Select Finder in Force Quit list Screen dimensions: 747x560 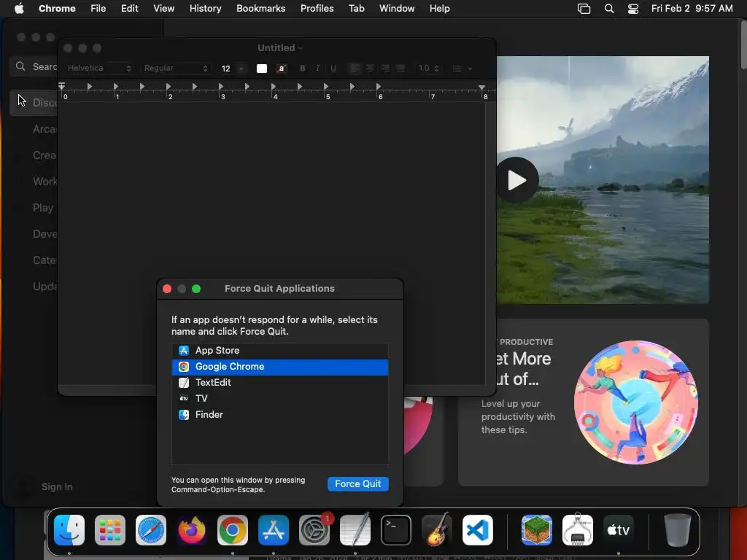click(x=279, y=415)
